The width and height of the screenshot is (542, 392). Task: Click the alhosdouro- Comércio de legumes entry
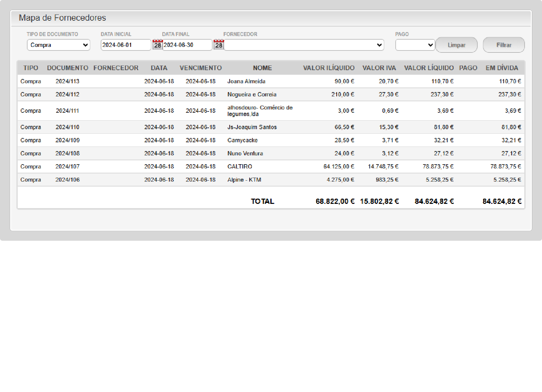pyautogui.click(x=260, y=111)
